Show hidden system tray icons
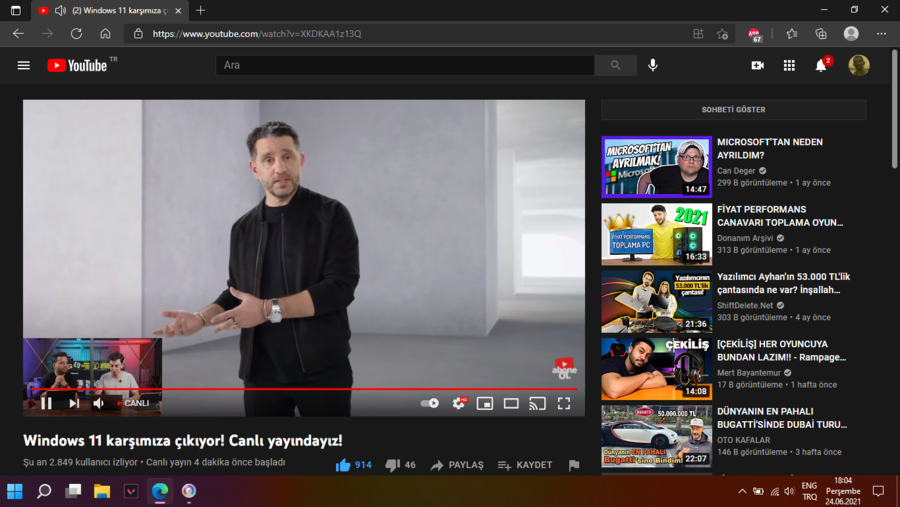Image resolution: width=900 pixels, height=507 pixels. pos(742,491)
